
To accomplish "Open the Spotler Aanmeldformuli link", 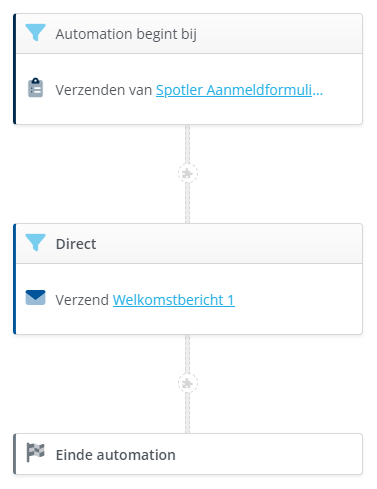I will pos(239,90).
